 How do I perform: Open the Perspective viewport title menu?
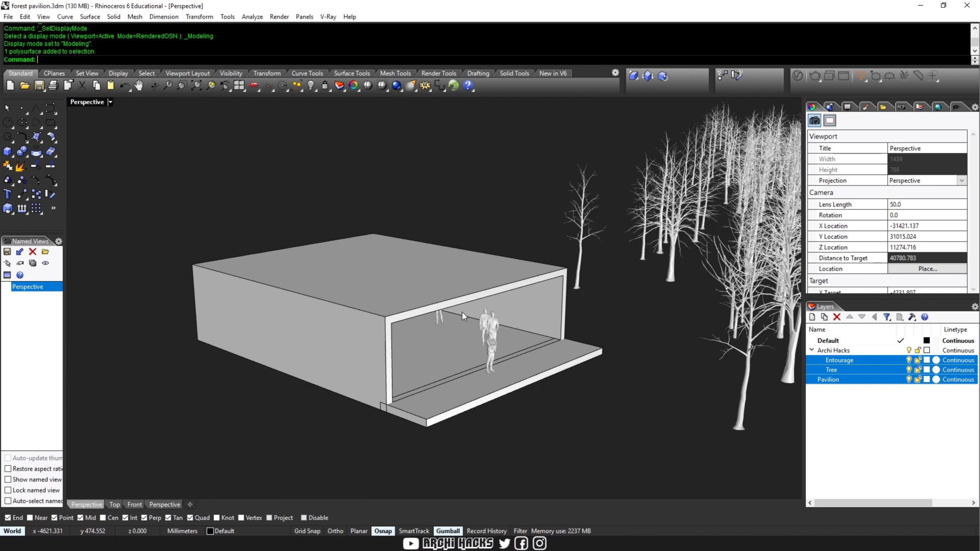[110, 102]
